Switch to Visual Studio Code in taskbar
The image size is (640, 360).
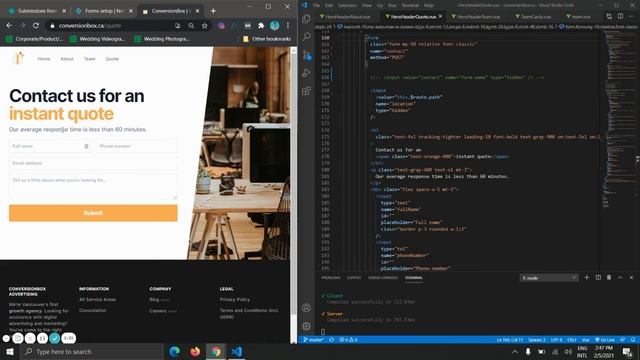[x=237, y=351]
